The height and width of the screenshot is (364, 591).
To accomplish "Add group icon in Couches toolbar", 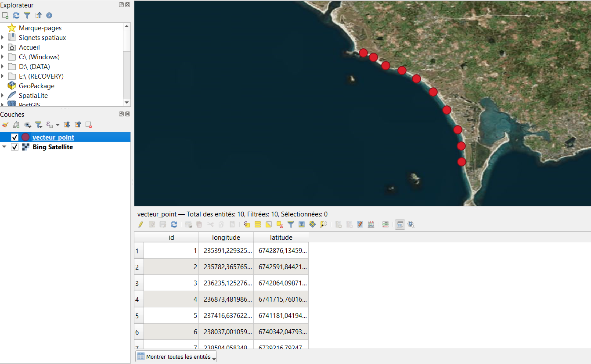I will (16, 125).
